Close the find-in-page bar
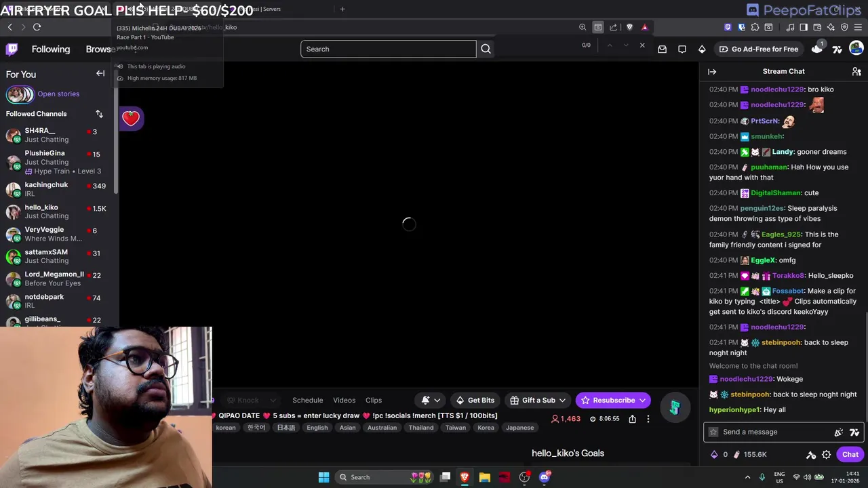Image resolution: width=868 pixels, height=488 pixels. (x=642, y=45)
